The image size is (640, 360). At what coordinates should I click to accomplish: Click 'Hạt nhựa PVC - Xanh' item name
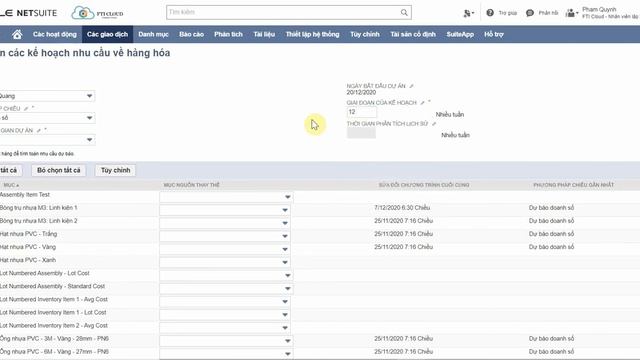pyautogui.click(x=28, y=260)
